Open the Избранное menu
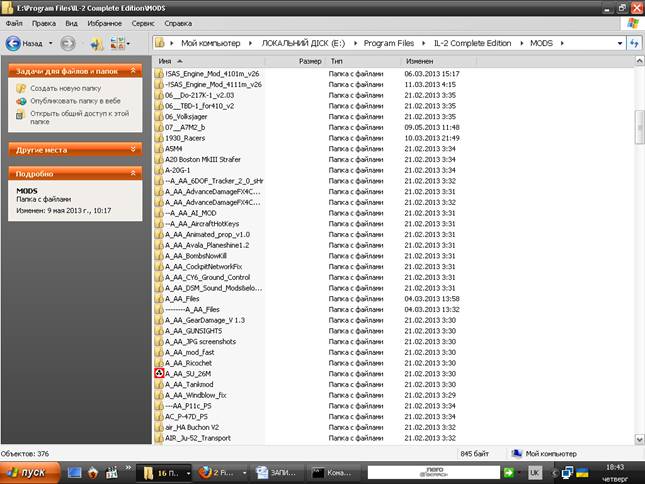Image resolution: width=645 pixels, height=484 pixels. pyautogui.click(x=104, y=23)
